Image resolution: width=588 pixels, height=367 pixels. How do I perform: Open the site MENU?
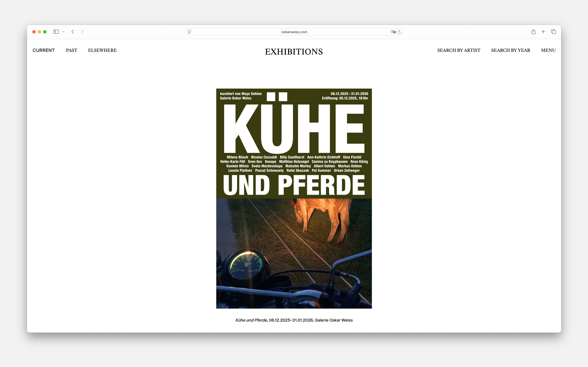[548, 50]
